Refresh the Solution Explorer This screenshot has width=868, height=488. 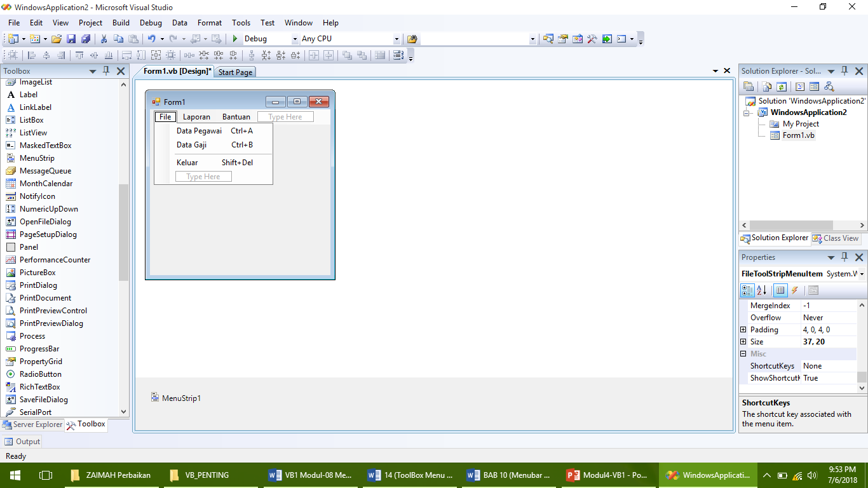coord(782,86)
